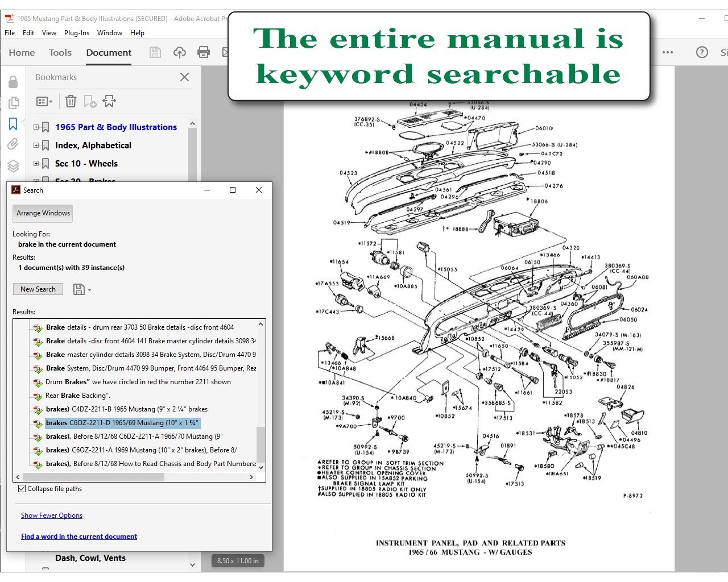Viewport: 728px width, 582px height.
Task: Open the Page Thumbnails panel
Action: [x=14, y=103]
